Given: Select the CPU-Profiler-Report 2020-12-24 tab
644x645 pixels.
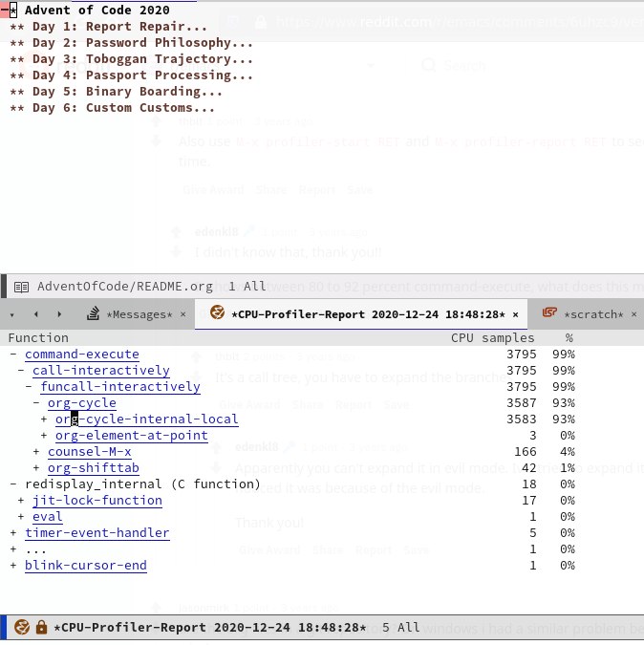Looking at the screenshot, I should point(368,314).
